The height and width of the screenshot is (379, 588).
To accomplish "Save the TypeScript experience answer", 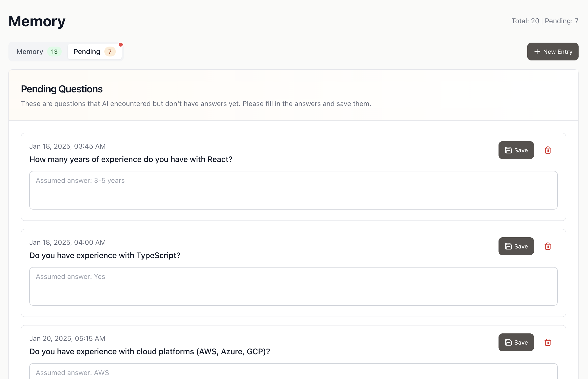I will click(516, 246).
